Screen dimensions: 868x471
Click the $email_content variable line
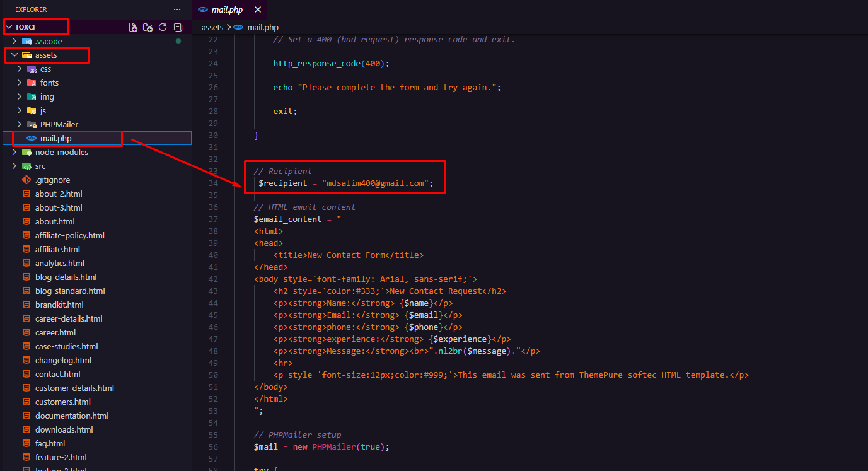coord(298,219)
